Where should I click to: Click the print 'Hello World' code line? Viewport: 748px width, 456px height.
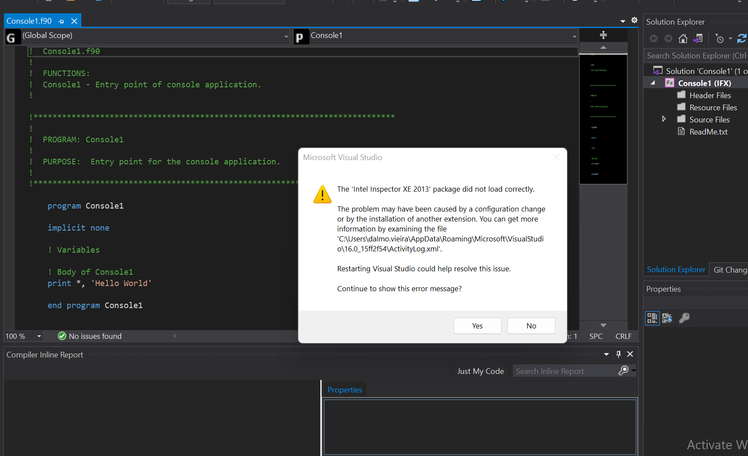click(99, 283)
